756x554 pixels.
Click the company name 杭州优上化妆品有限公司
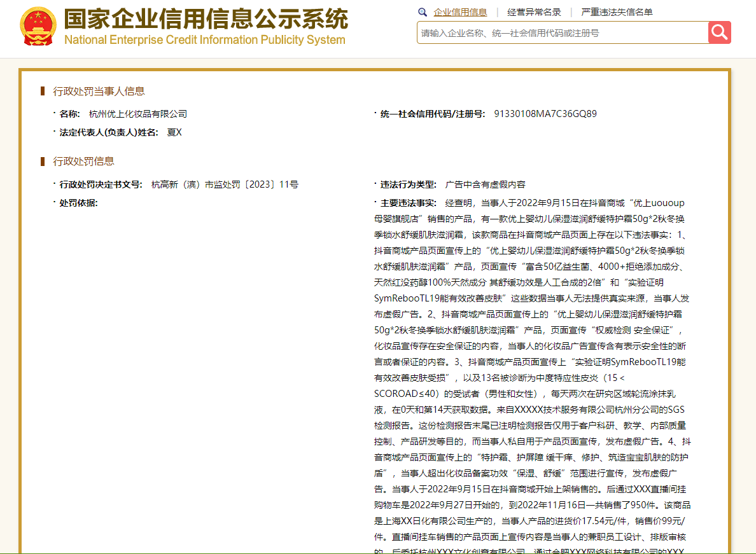pyautogui.click(x=138, y=114)
